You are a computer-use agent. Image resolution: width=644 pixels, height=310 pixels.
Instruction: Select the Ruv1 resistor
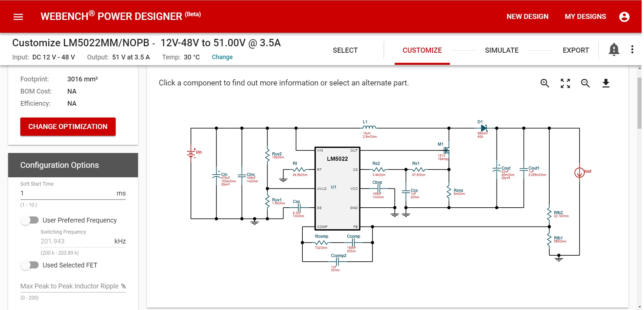tap(268, 201)
